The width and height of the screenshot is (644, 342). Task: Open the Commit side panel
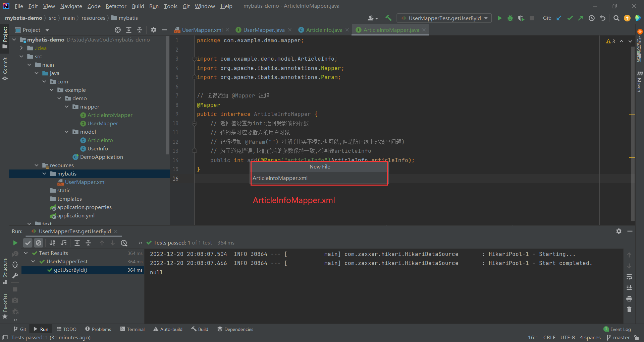pos(5,69)
